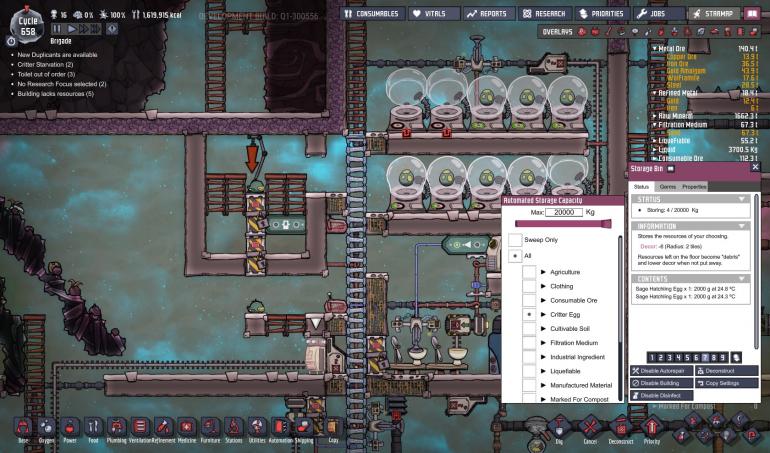This screenshot has height=453, width=770.
Task: Collapse the Metal Ore resource group
Action: point(655,49)
